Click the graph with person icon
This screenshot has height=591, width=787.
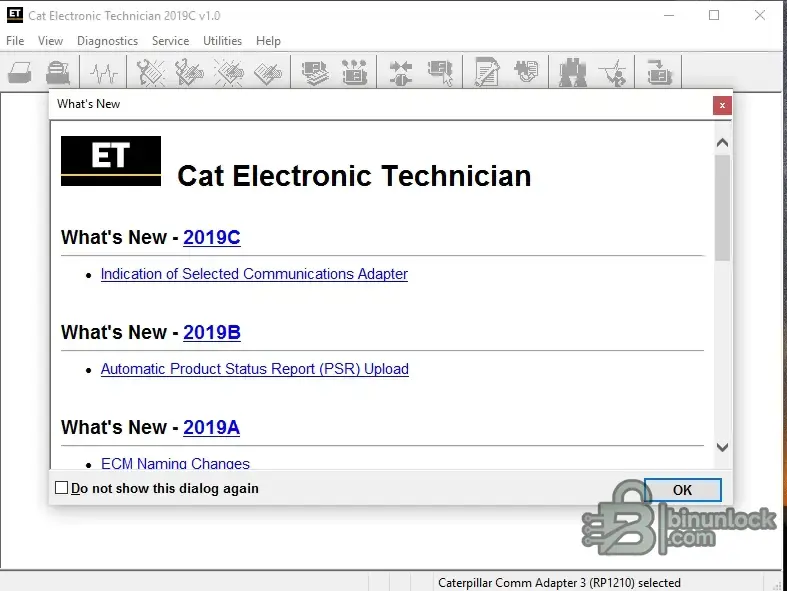[x=614, y=72]
